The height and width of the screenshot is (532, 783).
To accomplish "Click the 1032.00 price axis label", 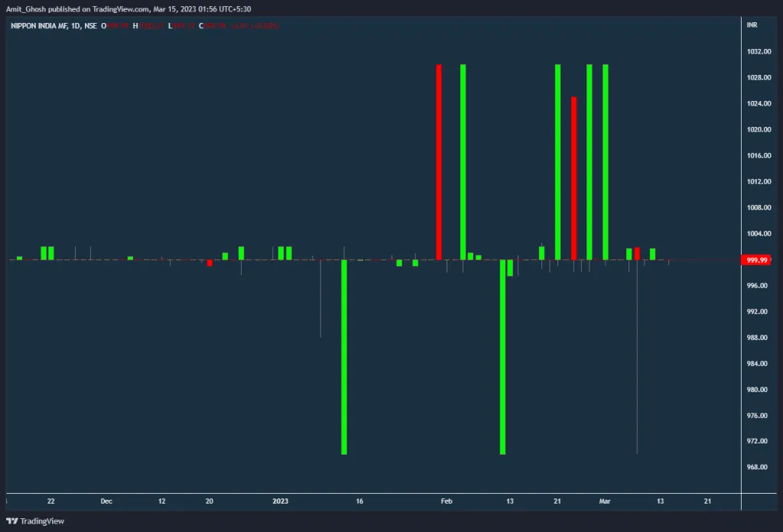I will point(756,52).
